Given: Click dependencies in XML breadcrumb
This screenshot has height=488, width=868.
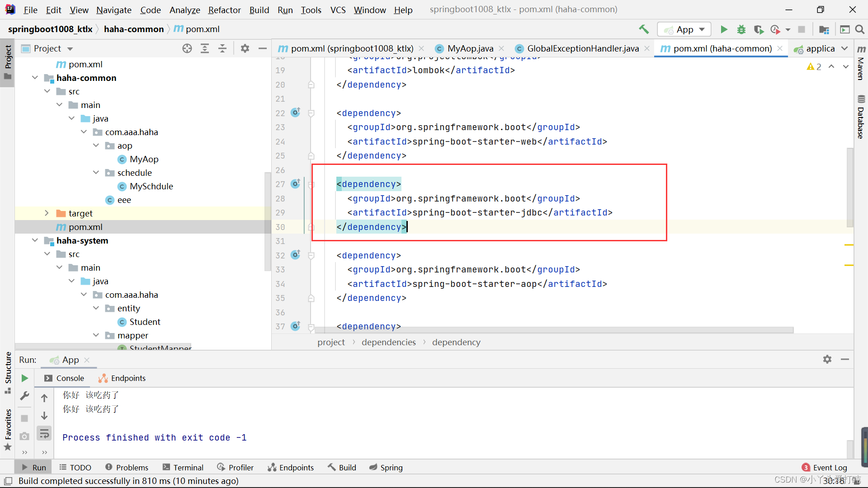Looking at the screenshot, I should [x=388, y=342].
